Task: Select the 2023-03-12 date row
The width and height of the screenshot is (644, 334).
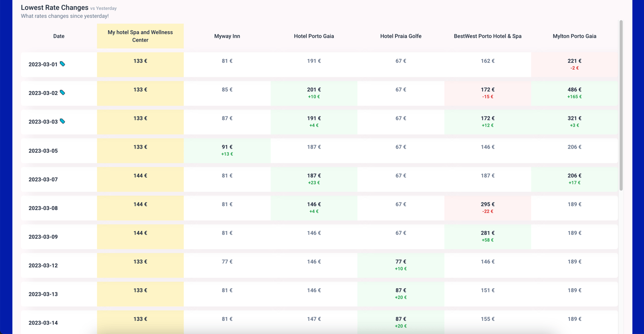Action: [320, 266]
